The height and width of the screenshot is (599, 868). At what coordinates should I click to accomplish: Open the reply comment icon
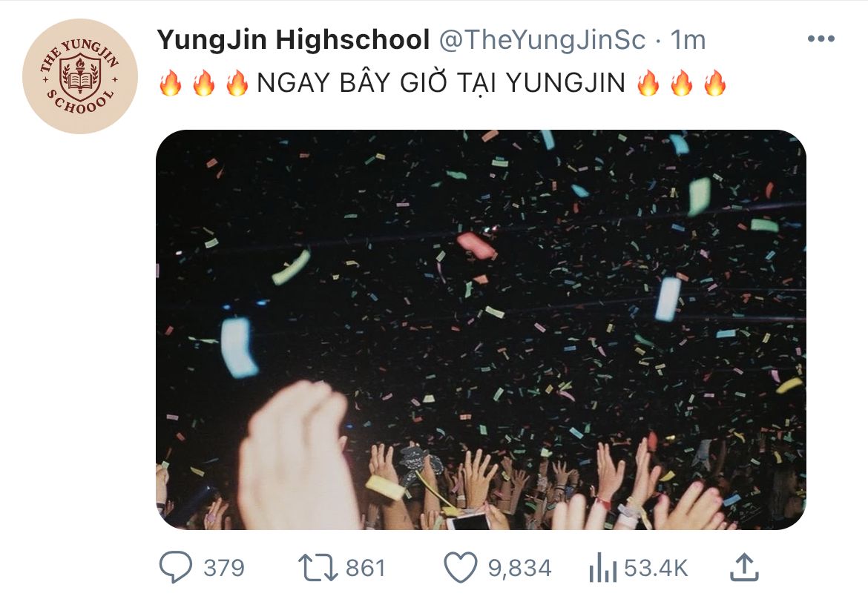click(x=176, y=567)
